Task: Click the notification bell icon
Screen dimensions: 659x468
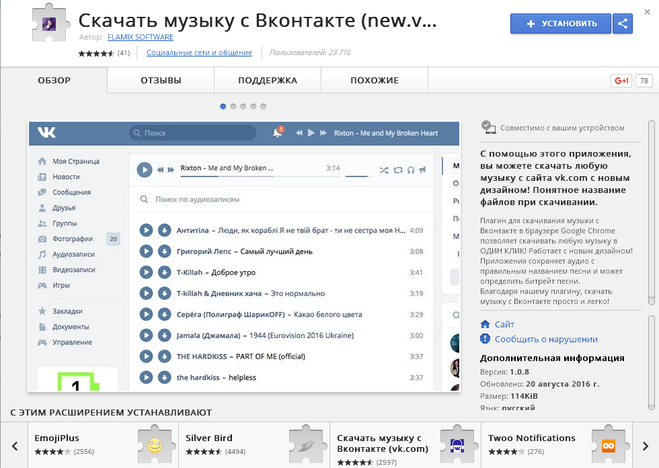Action: [277, 133]
